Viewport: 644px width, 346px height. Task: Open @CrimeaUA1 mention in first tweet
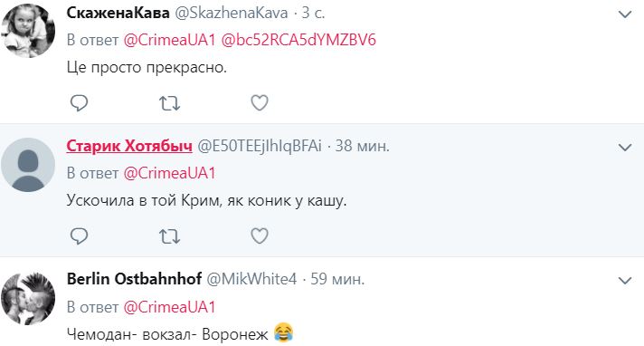[x=169, y=40]
